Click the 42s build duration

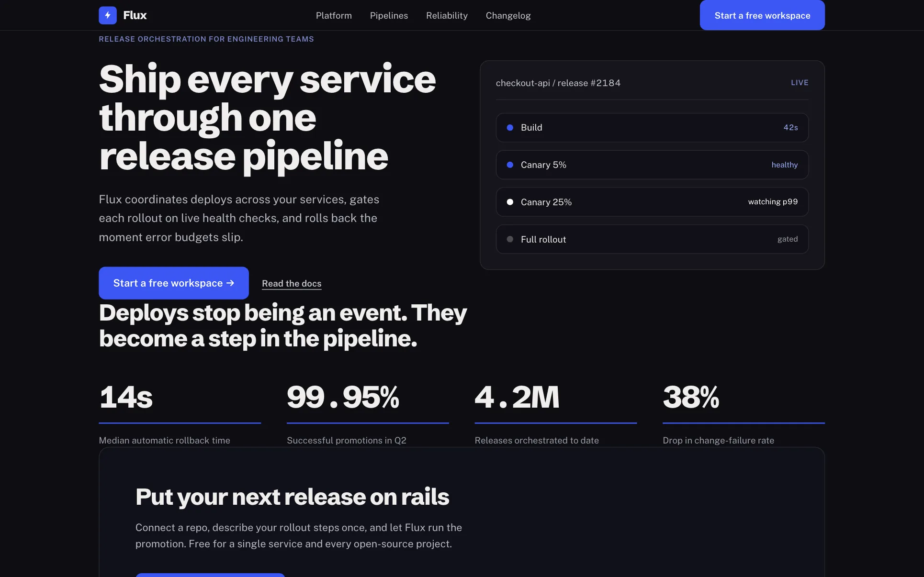[x=790, y=127]
